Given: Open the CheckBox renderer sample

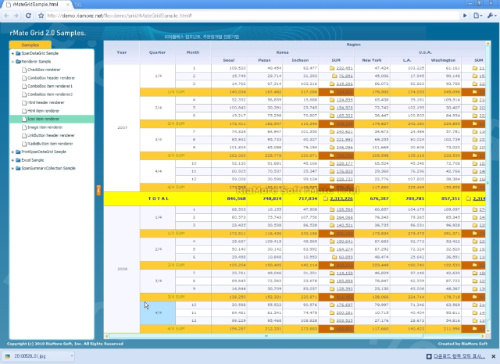Looking at the screenshot, I should click(x=44, y=70).
